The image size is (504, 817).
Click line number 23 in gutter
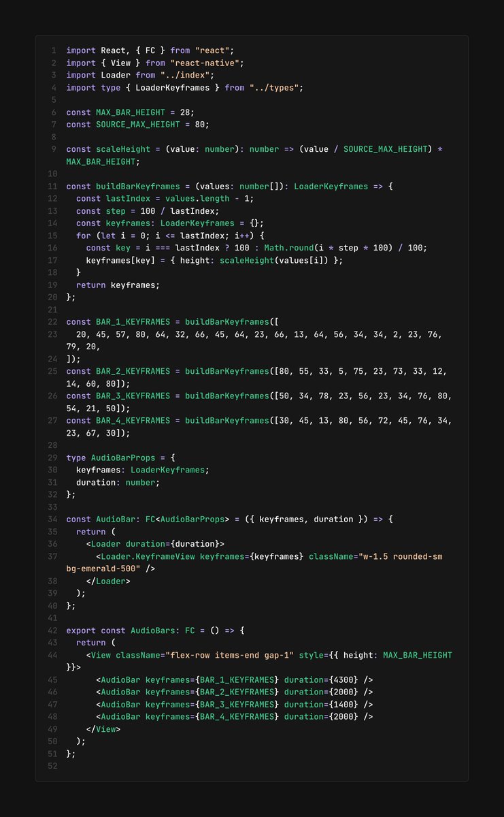52,334
